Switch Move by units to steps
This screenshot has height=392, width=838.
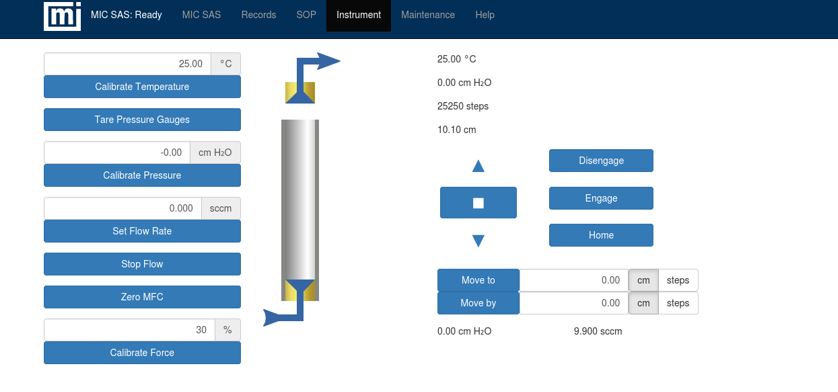pos(678,303)
